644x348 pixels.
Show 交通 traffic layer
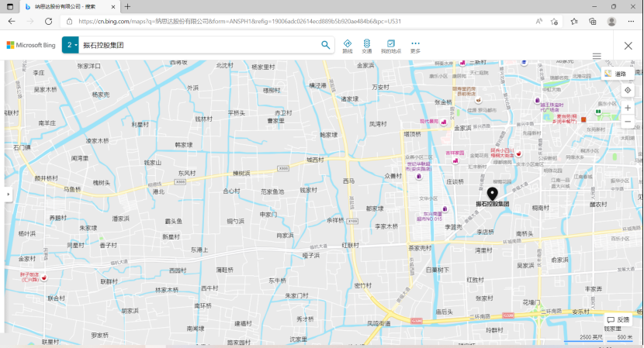click(366, 46)
